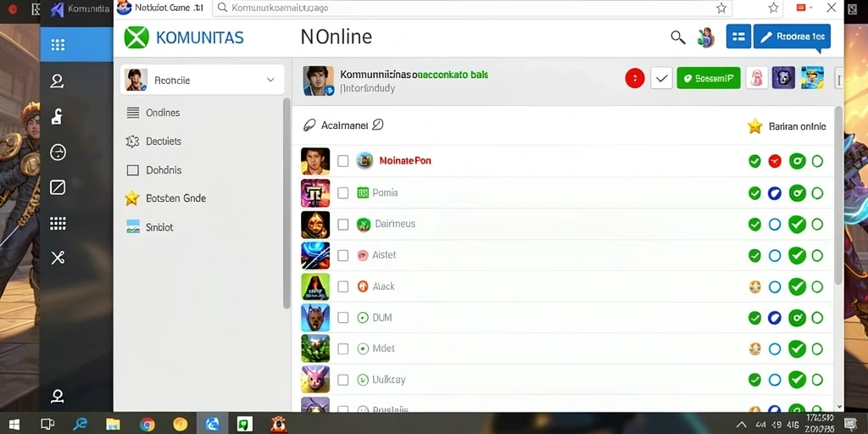The image size is (868, 434).
Task: Show hidden icons chevron in system tray
Action: [741, 425]
